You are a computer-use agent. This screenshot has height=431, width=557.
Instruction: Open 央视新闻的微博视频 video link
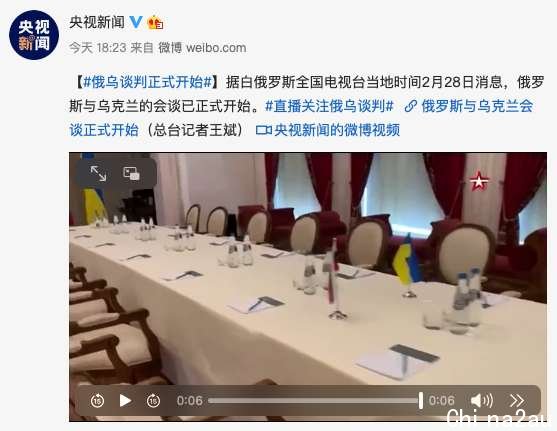328,130
